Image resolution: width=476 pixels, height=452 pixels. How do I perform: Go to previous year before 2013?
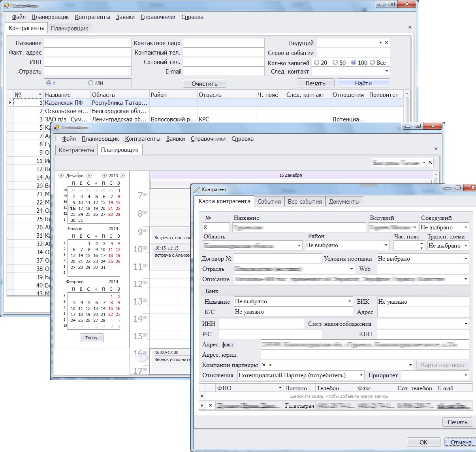(x=104, y=175)
